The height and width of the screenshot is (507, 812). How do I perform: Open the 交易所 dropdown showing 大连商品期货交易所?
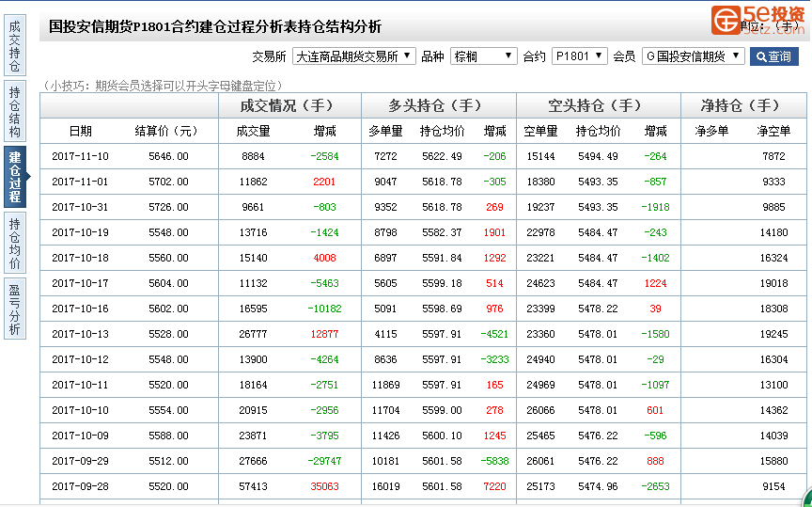(x=353, y=56)
